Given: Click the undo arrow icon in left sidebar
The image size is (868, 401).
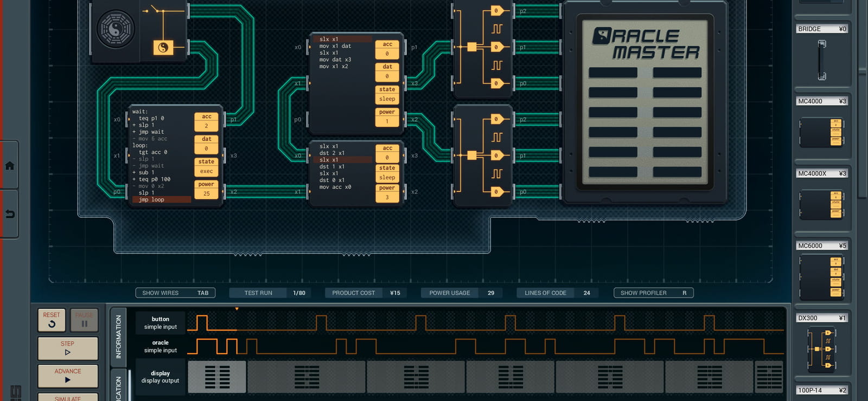Looking at the screenshot, I should [x=10, y=214].
